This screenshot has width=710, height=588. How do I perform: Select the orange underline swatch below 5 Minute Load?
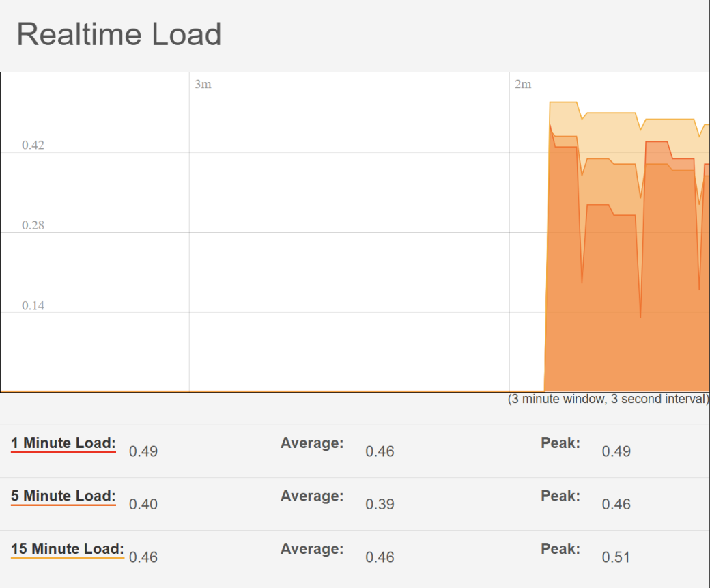pyautogui.click(x=63, y=505)
